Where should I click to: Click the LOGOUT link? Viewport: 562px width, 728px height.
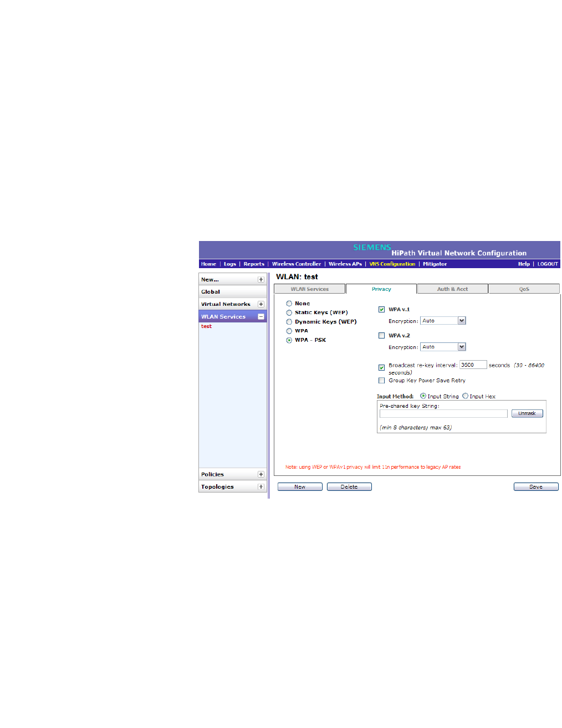(x=548, y=264)
